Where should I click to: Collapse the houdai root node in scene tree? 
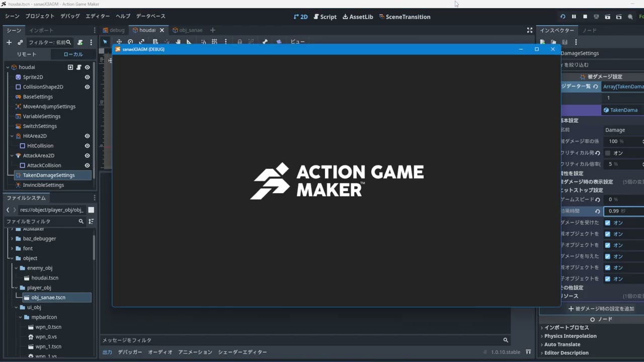[x=8, y=67]
